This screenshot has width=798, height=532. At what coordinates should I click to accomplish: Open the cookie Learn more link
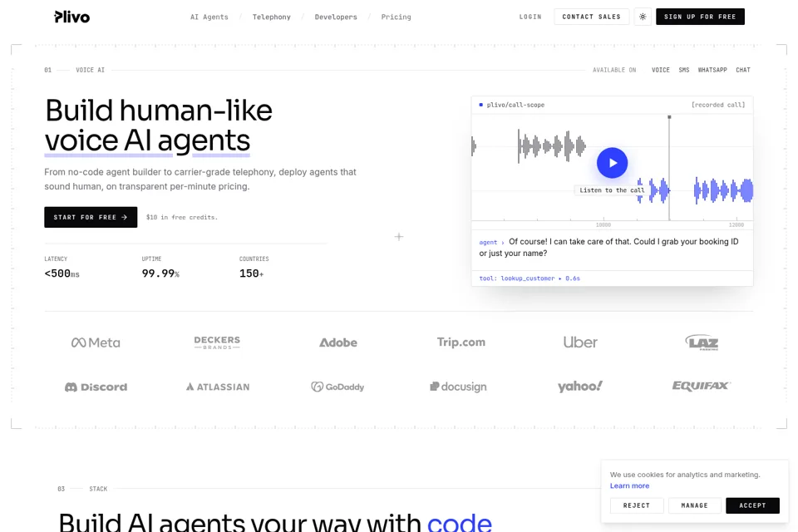point(629,485)
